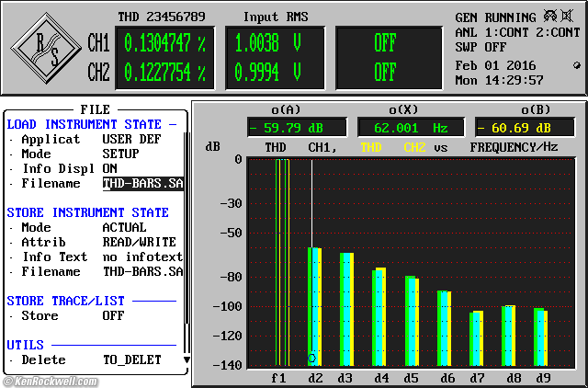Click the d3 harmonic bar in the graph
Image resolution: width=588 pixels, height=388 pixels.
pos(345,308)
